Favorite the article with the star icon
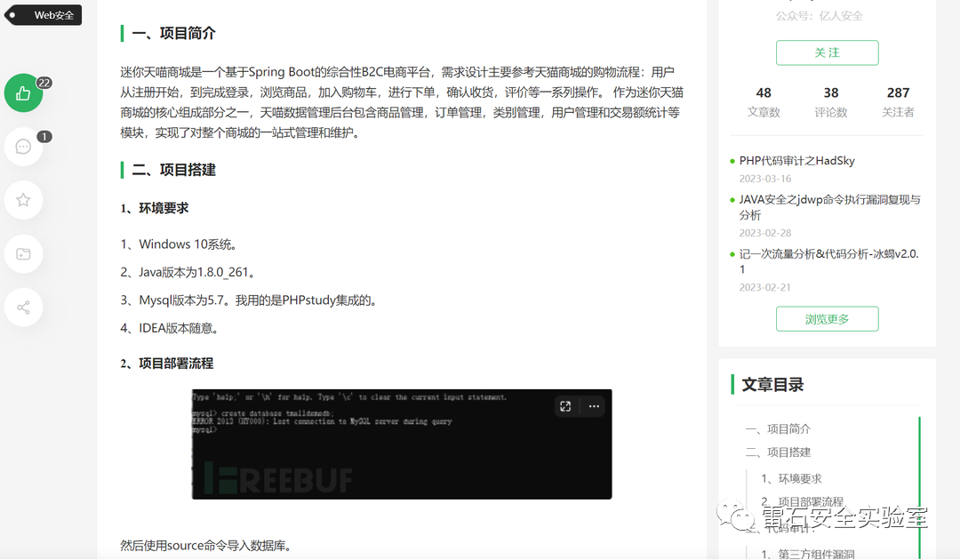 pos(23,200)
